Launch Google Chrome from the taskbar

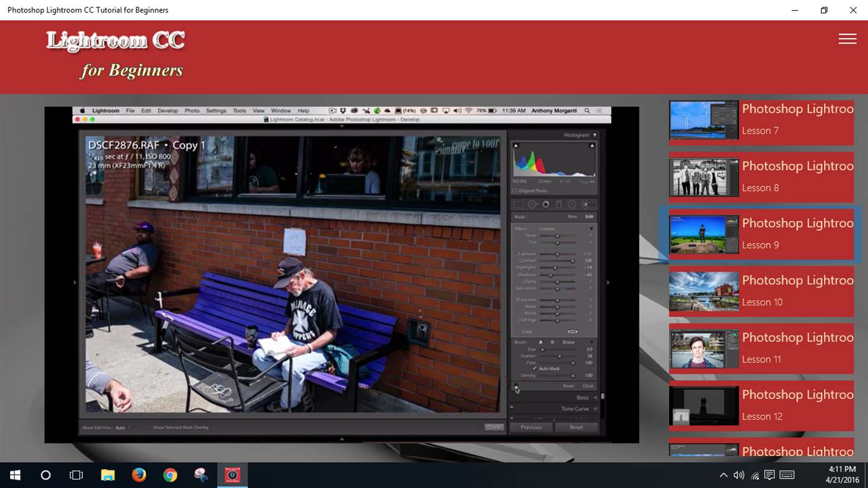tap(170, 475)
